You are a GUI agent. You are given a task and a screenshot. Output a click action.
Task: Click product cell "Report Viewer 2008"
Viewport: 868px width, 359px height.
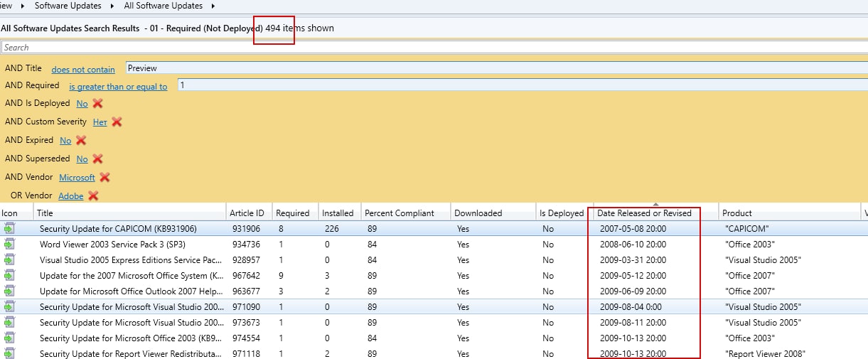pyautogui.click(x=765, y=354)
